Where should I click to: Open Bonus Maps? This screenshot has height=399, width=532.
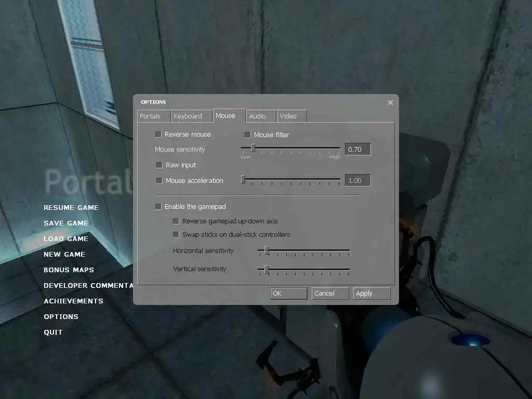(x=69, y=270)
